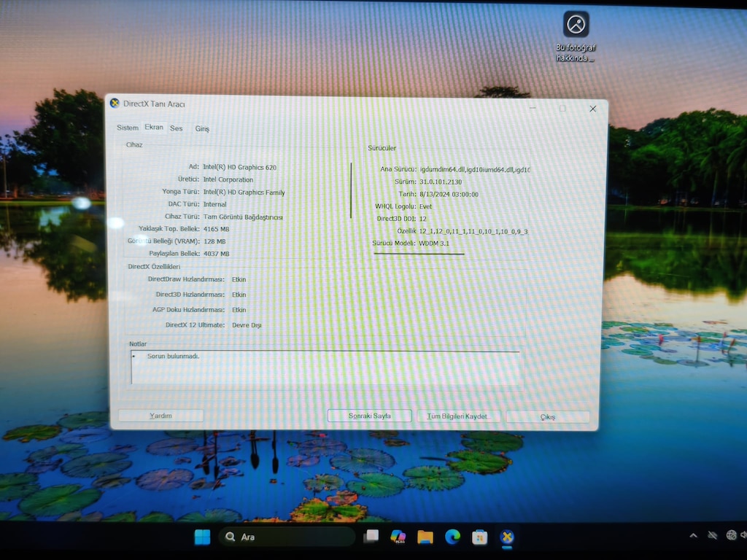Click the 'Devre Dışı' DirectX 12 Ultimate value
Image resolution: width=747 pixels, height=560 pixels.
click(x=247, y=325)
